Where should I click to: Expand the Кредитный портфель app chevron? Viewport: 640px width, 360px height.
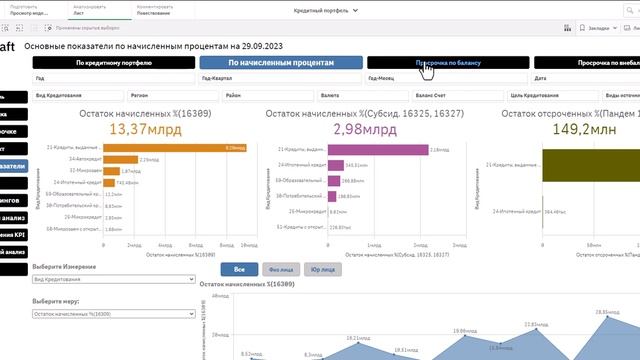[x=355, y=11]
